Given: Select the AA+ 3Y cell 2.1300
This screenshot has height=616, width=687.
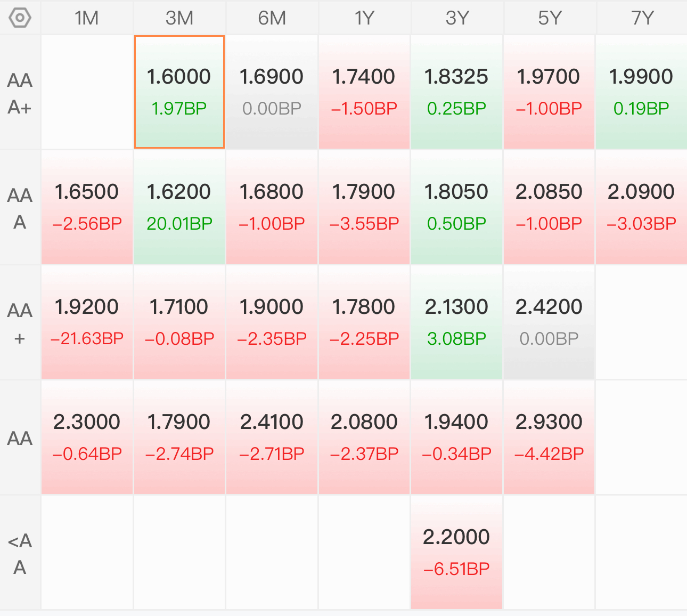Looking at the screenshot, I should pos(456,322).
